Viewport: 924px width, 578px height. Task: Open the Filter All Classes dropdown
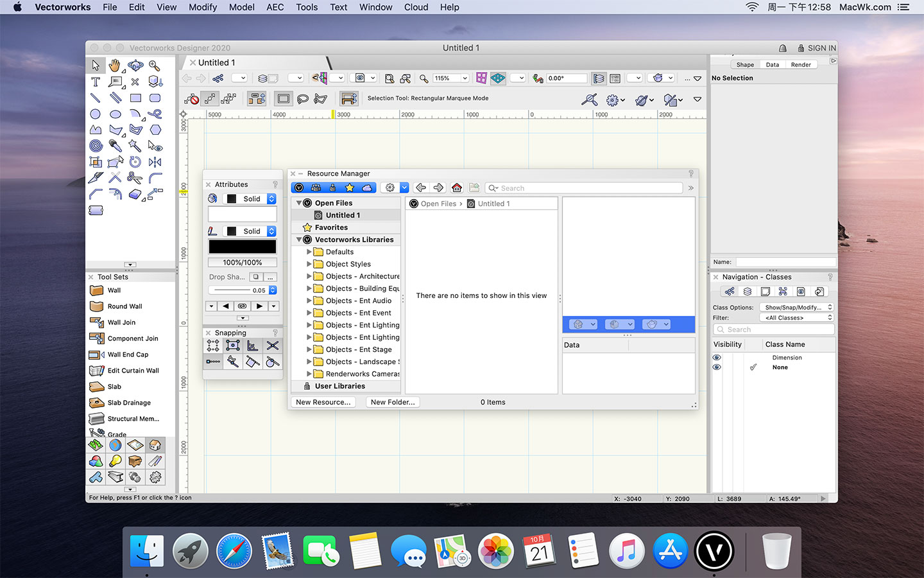click(796, 318)
